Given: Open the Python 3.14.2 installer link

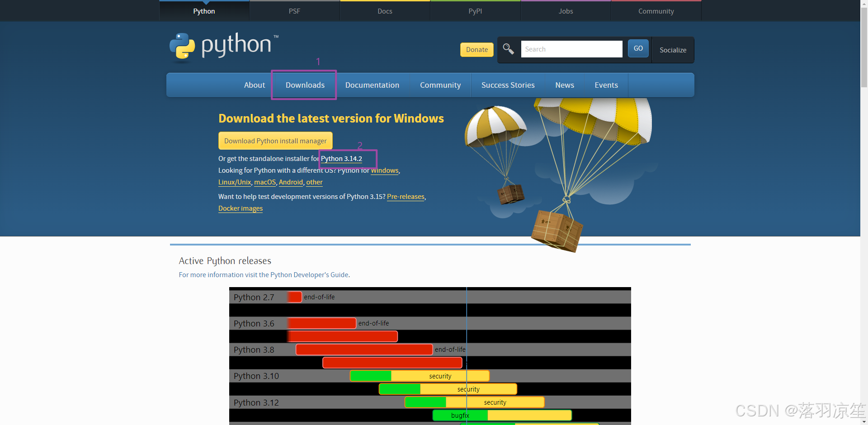Looking at the screenshot, I should (341, 159).
